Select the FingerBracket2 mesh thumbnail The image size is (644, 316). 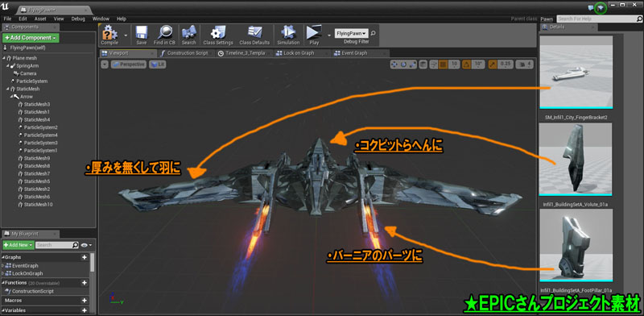pos(576,72)
